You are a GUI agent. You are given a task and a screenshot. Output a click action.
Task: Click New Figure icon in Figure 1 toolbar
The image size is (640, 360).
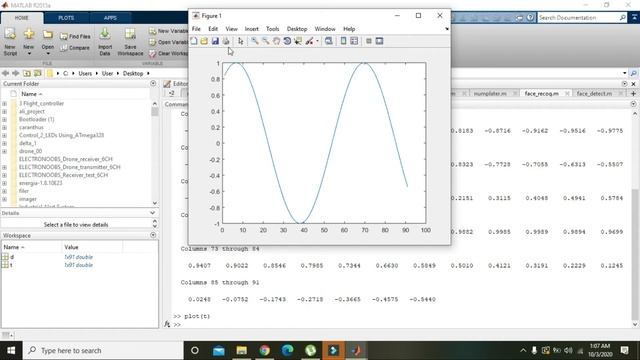coord(194,41)
